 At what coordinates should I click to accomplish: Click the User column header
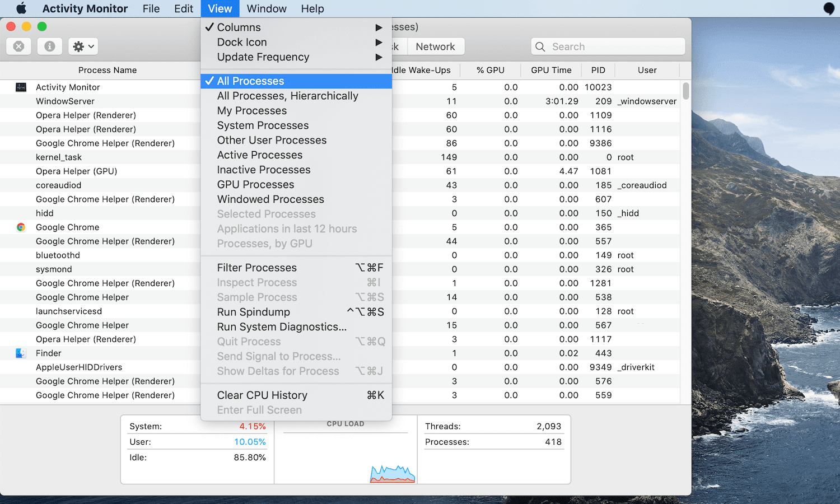coord(647,70)
